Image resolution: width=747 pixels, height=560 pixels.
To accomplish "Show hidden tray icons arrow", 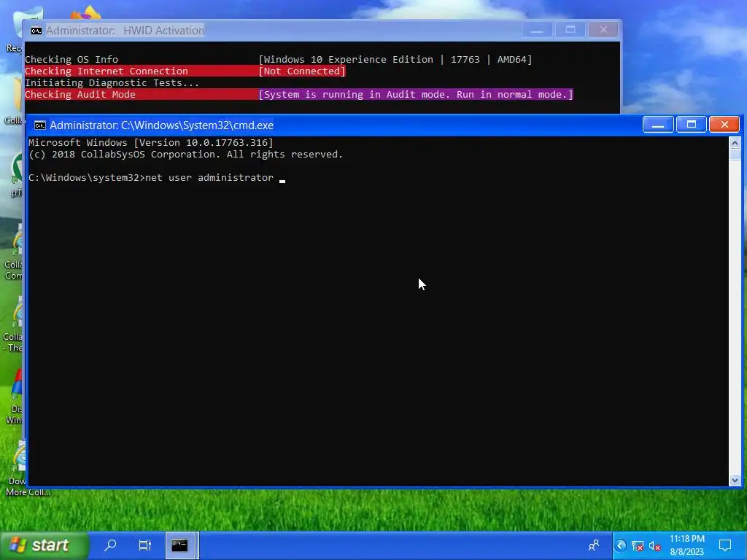I will (620, 545).
